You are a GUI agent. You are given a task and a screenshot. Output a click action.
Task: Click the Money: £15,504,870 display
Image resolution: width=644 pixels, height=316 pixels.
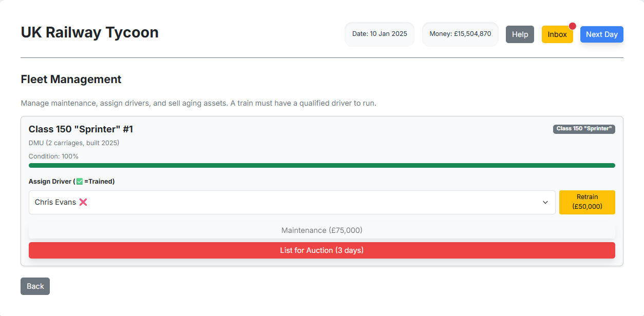click(x=460, y=34)
